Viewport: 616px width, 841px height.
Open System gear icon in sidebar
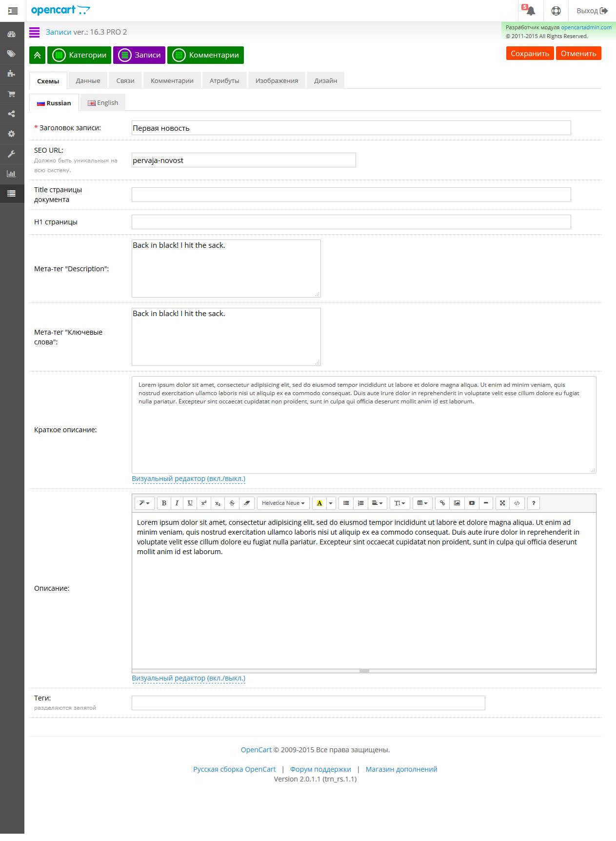tap(11, 134)
